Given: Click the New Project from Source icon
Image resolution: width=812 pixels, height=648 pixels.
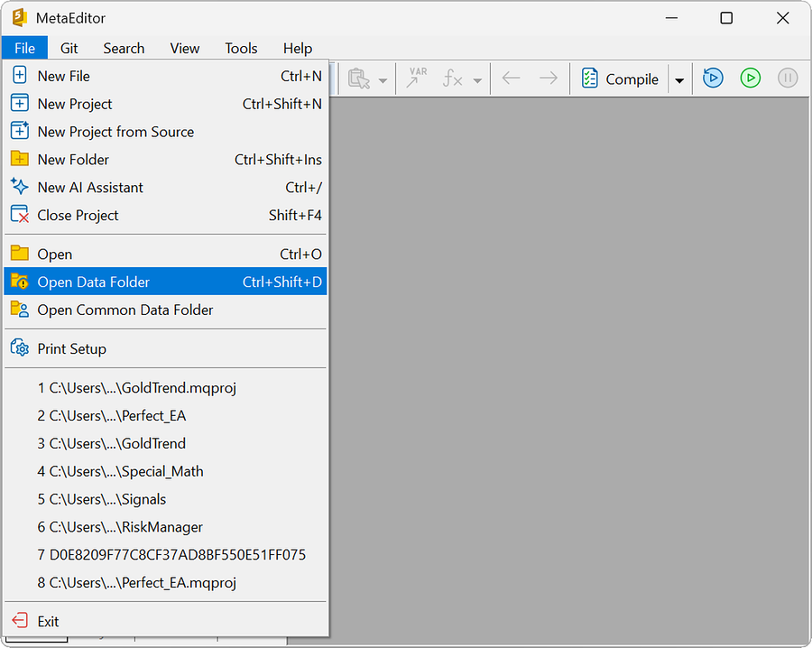Looking at the screenshot, I should (x=20, y=131).
